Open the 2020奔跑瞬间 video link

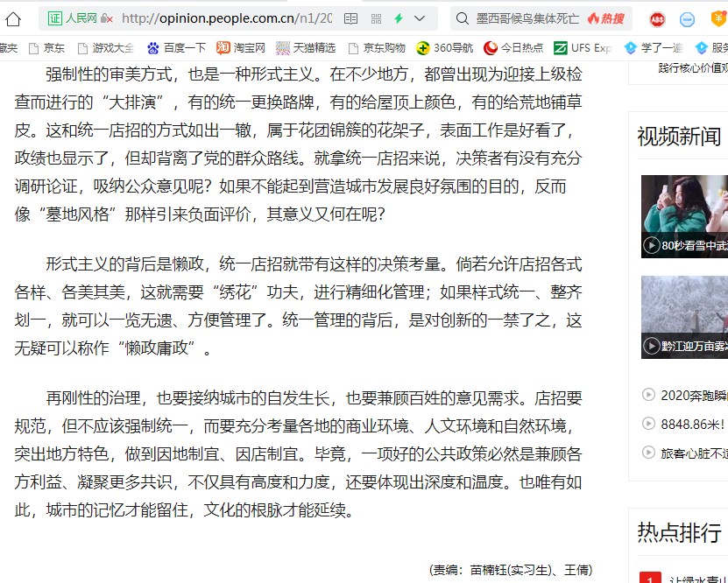point(692,395)
